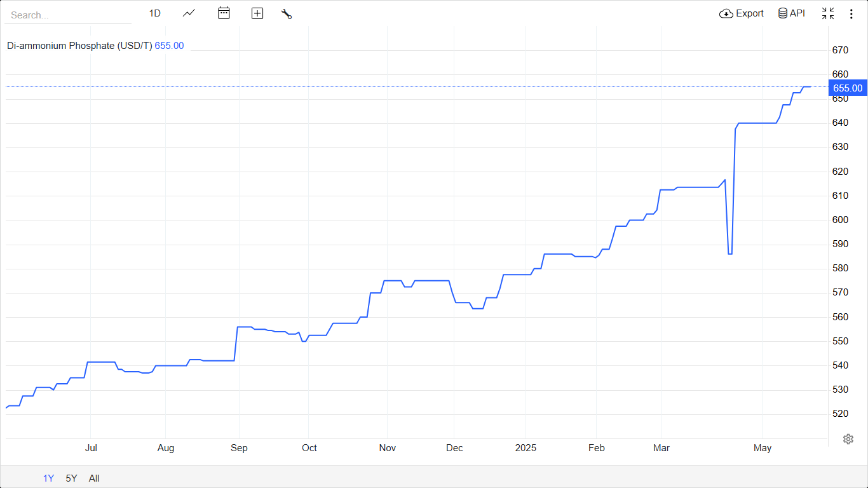This screenshot has width=868, height=488.
Task: Click the May label on time axis
Action: [x=763, y=448]
